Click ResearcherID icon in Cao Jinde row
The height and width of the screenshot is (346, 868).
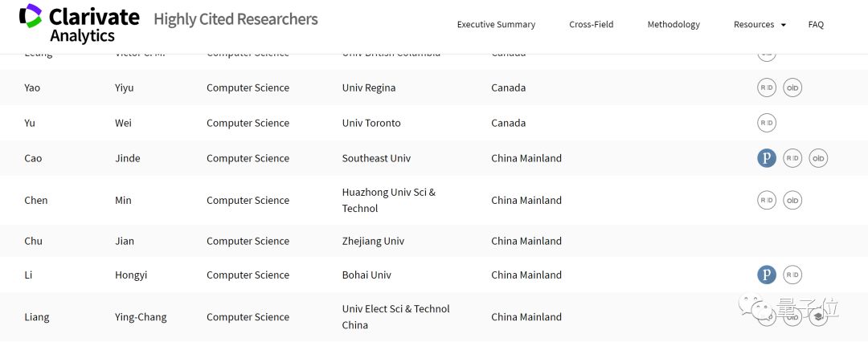pyautogui.click(x=792, y=158)
